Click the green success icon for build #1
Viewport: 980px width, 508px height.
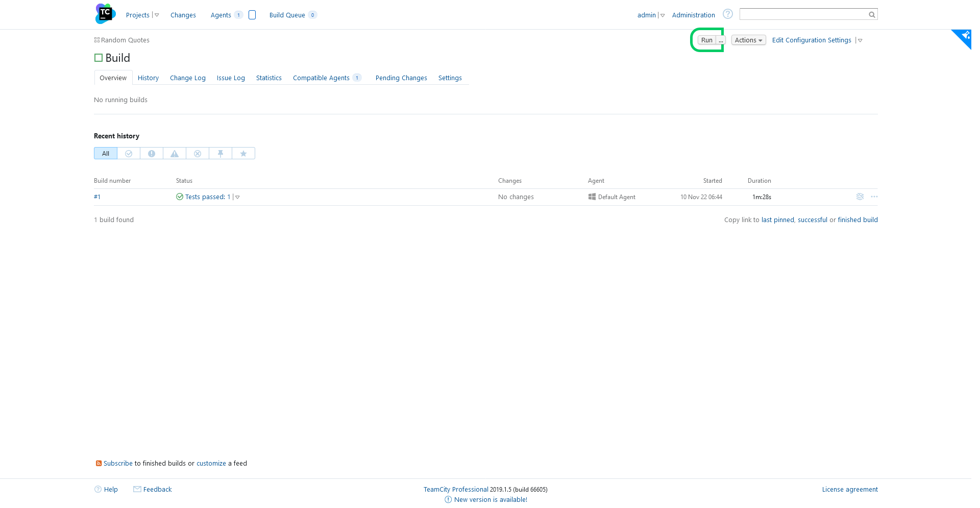(180, 197)
